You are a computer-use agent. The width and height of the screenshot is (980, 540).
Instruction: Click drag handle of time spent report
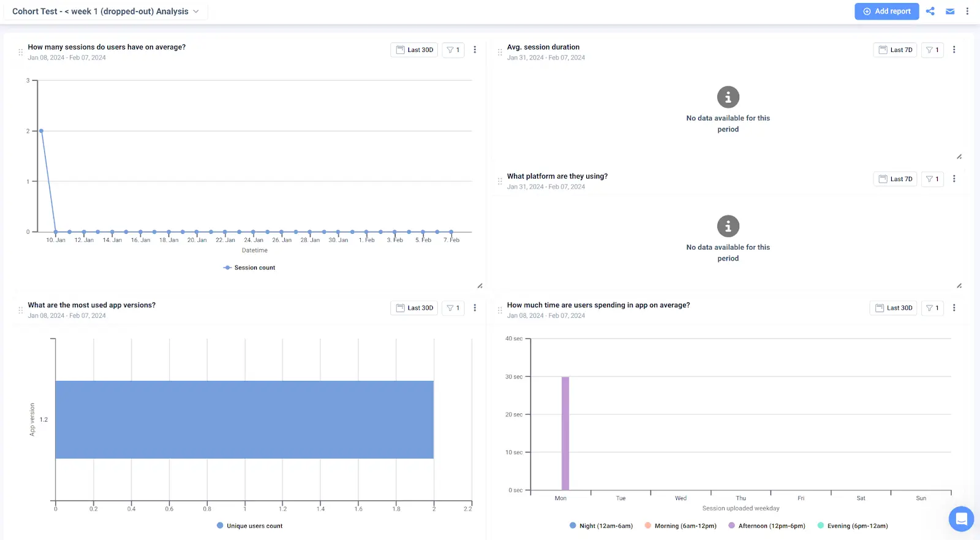coord(500,311)
